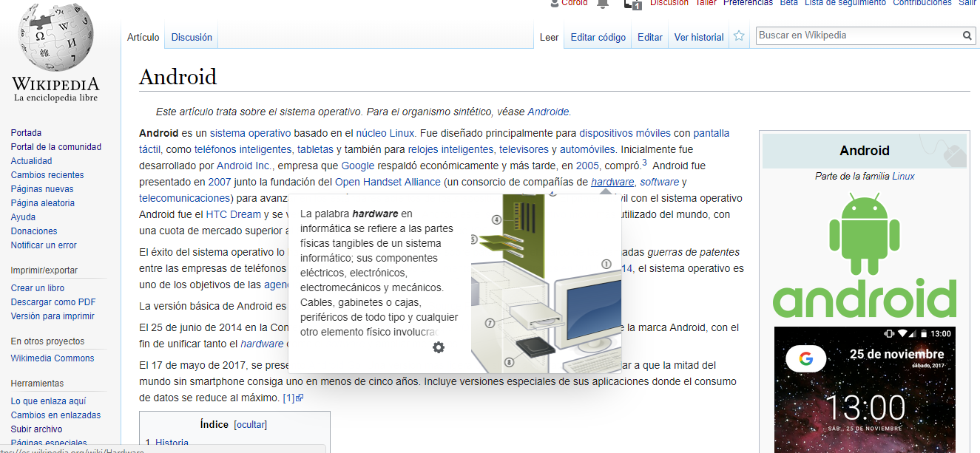Click the Google G icon in phone screenshot
The height and width of the screenshot is (453, 980).
pyautogui.click(x=805, y=359)
